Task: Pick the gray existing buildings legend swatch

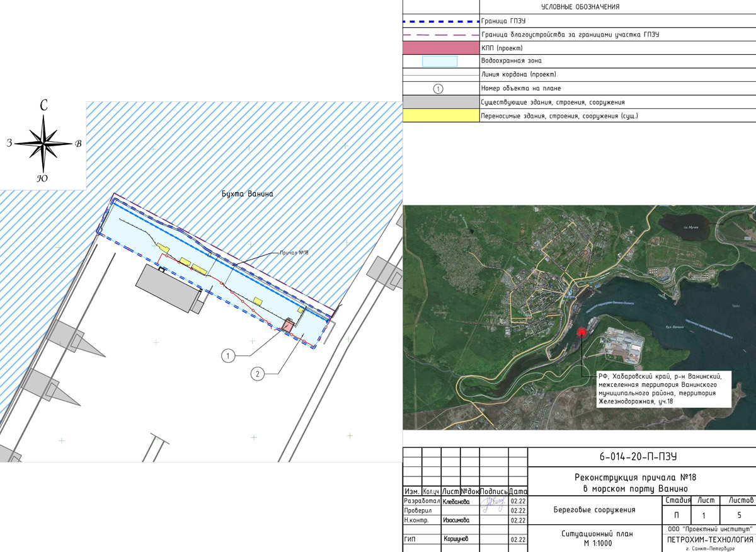Action: (440, 101)
